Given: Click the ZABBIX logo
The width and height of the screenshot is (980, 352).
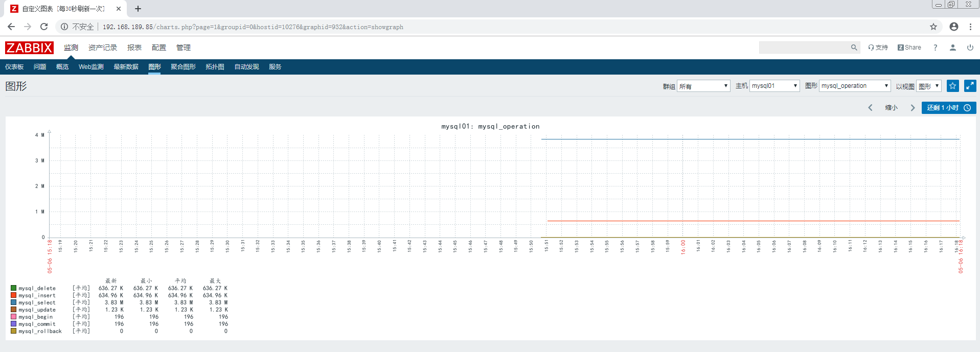Looking at the screenshot, I should pos(29,48).
